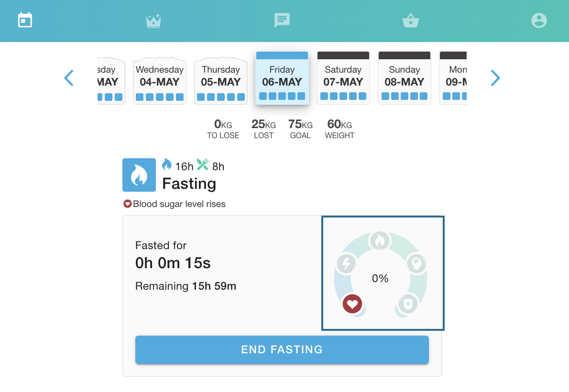Select the red heart fasting stage icon
This screenshot has width=569, height=392.
coord(352,304)
